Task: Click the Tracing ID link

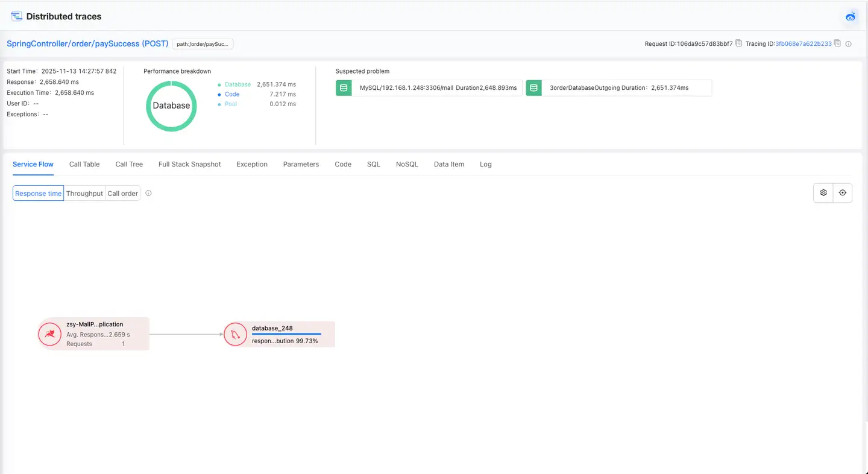Action: [x=803, y=44]
